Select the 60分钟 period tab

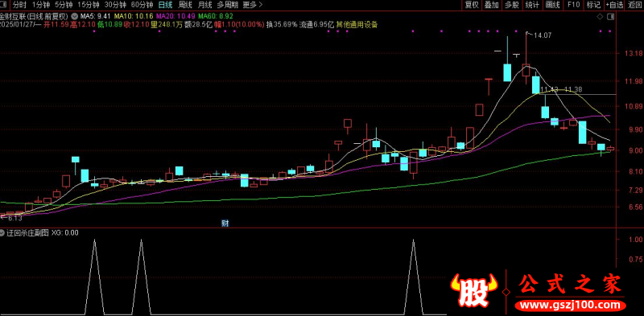coord(142,5)
